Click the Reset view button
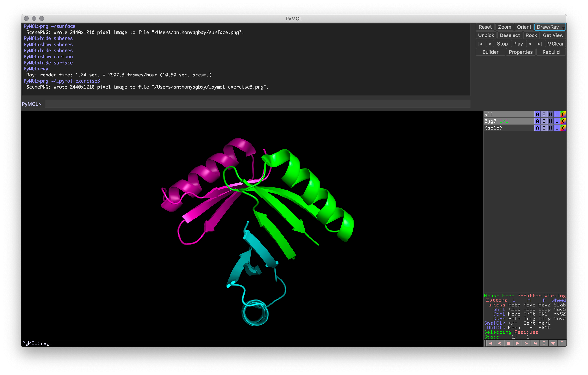The height and width of the screenshot is (375, 588). (x=485, y=27)
